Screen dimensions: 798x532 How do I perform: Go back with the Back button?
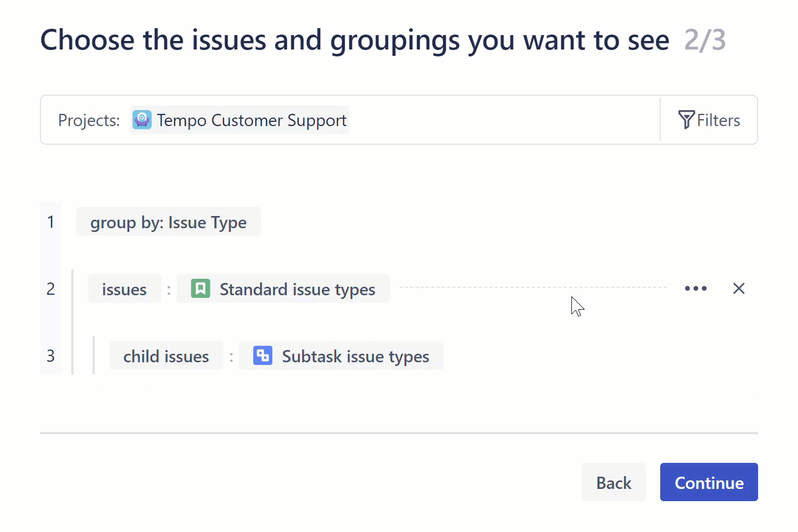613,483
